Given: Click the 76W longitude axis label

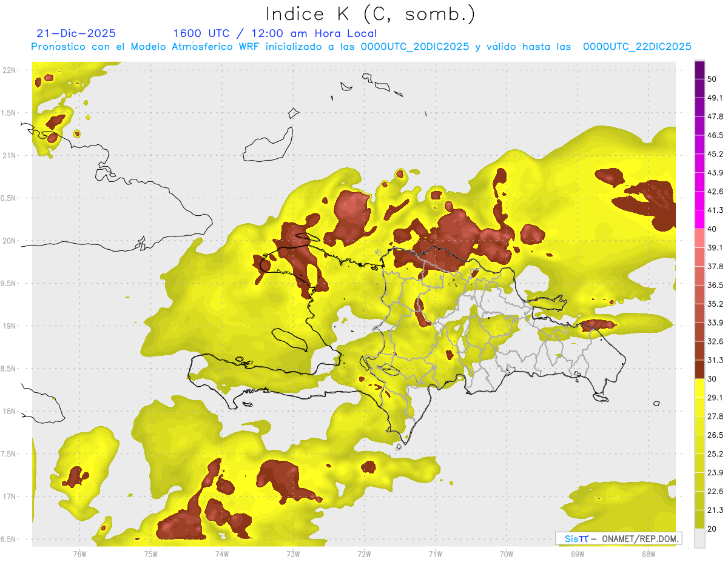Looking at the screenshot, I should pyautogui.click(x=79, y=554).
